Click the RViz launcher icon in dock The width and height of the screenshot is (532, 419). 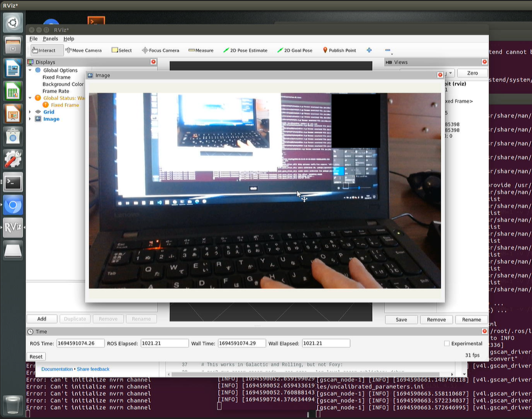pyautogui.click(x=13, y=227)
